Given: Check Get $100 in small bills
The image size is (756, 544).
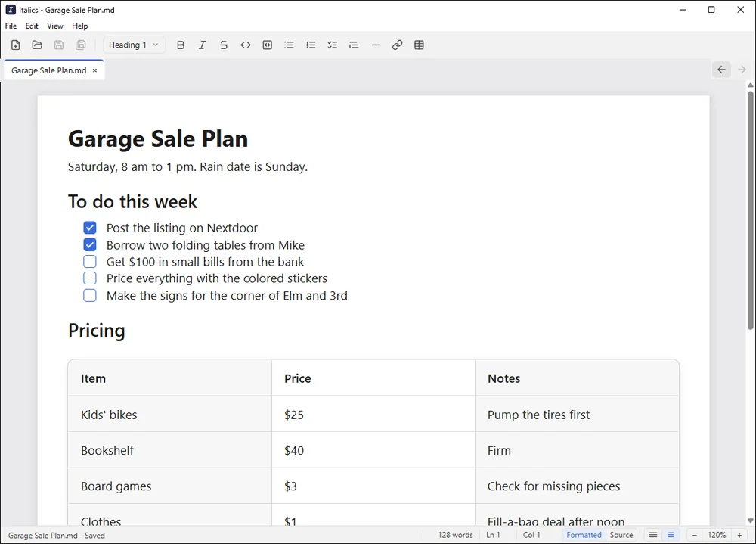Looking at the screenshot, I should 90,262.
